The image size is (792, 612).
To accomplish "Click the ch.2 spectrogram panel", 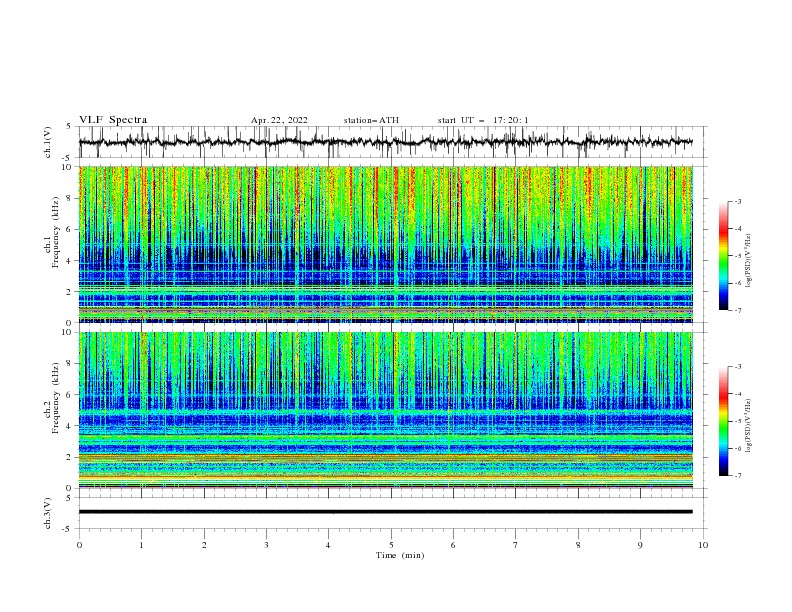I will [x=385, y=410].
